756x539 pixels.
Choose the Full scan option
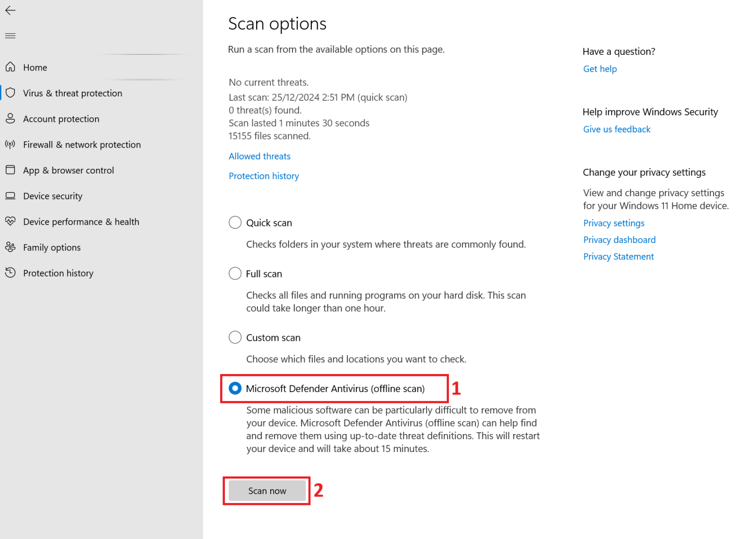pos(235,273)
